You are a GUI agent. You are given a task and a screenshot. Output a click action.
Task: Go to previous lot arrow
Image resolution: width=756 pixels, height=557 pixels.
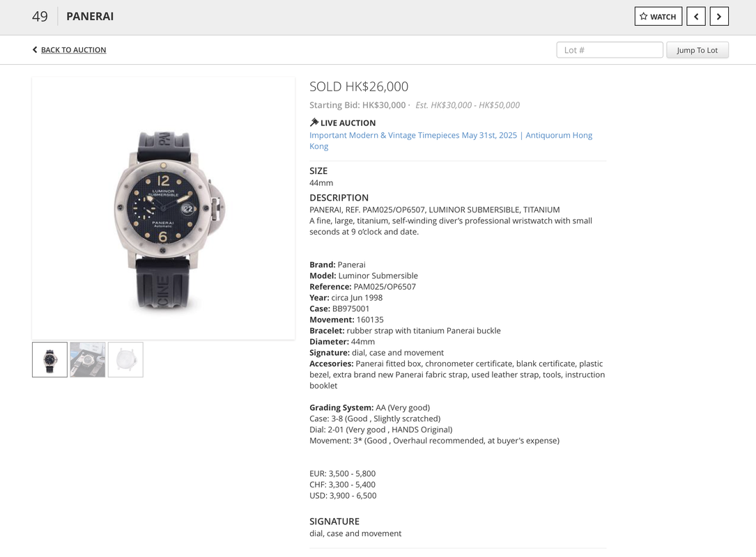696,17
